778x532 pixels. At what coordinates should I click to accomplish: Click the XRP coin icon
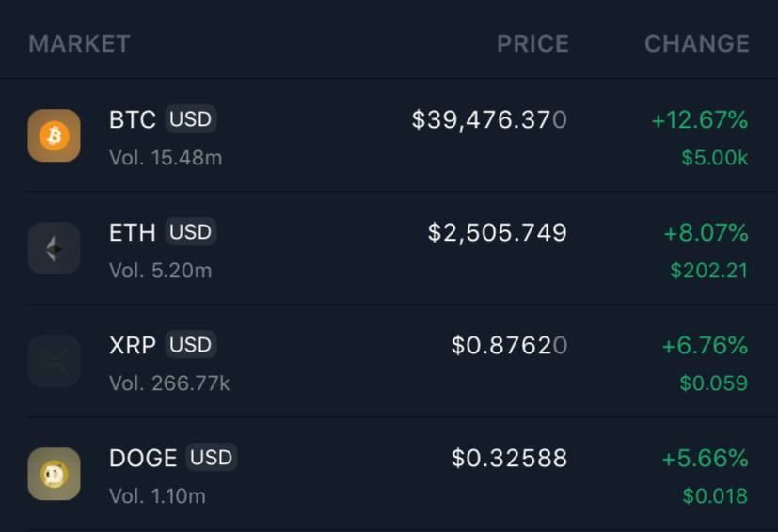[x=54, y=361]
